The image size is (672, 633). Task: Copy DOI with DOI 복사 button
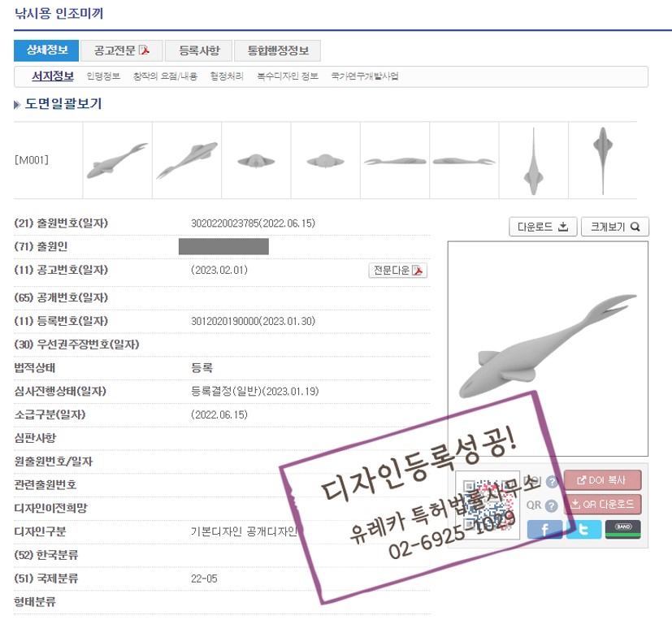[602, 480]
